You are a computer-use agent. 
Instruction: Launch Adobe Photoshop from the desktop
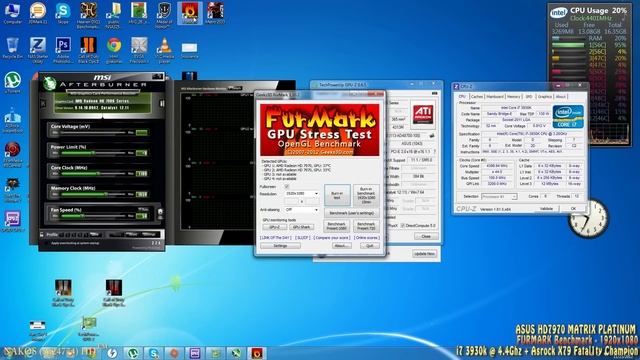(x=63, y=50)
